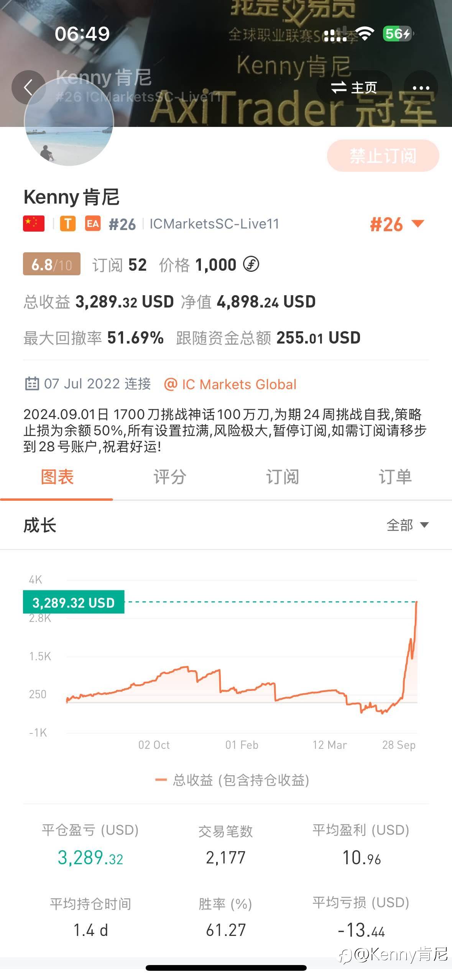Viewport: 452px width, 980px height.
Task: Open the 全部 time range dropdown
Action: click(407, 525)
